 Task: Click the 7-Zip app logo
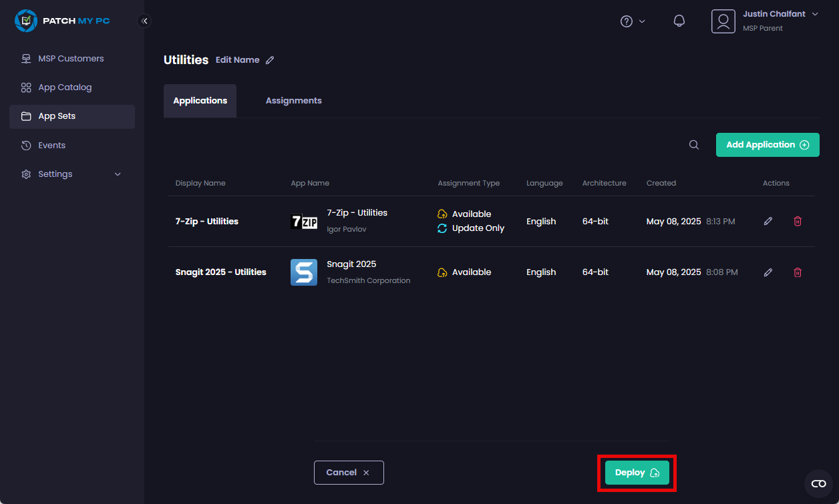pyautogui.click(x=304, y=222)
